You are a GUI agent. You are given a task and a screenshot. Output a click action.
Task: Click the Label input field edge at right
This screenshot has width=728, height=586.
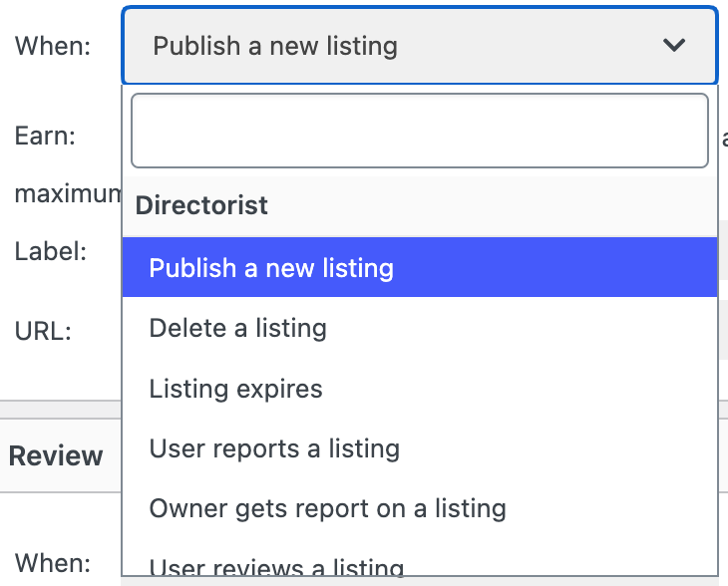click(723, 250)
